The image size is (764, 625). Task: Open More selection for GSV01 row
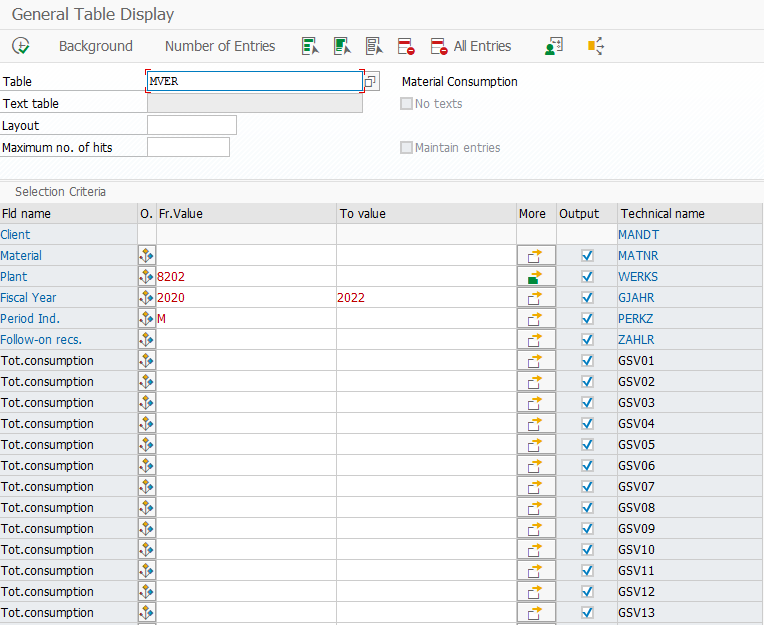coord(536,361)
